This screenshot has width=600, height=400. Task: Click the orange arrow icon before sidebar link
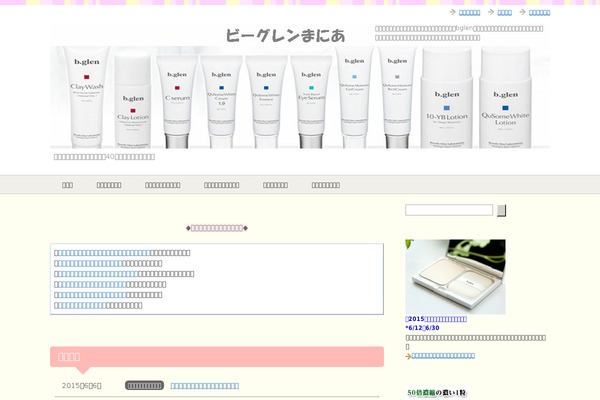[x=408, y=356]
